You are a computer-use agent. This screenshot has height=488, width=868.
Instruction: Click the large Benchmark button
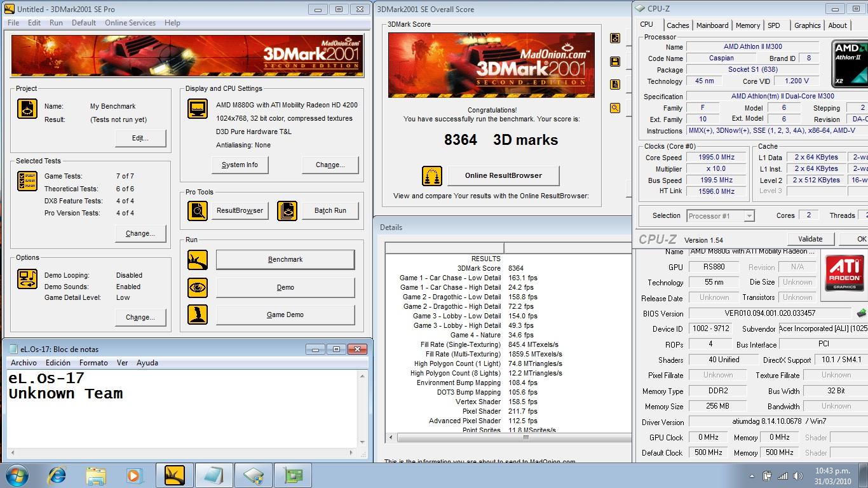[285, 259]
